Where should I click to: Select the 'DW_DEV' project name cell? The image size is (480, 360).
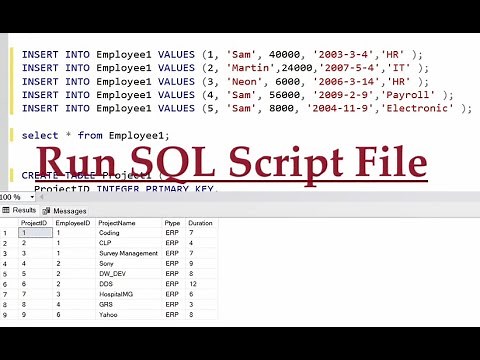tap(128, 274)
